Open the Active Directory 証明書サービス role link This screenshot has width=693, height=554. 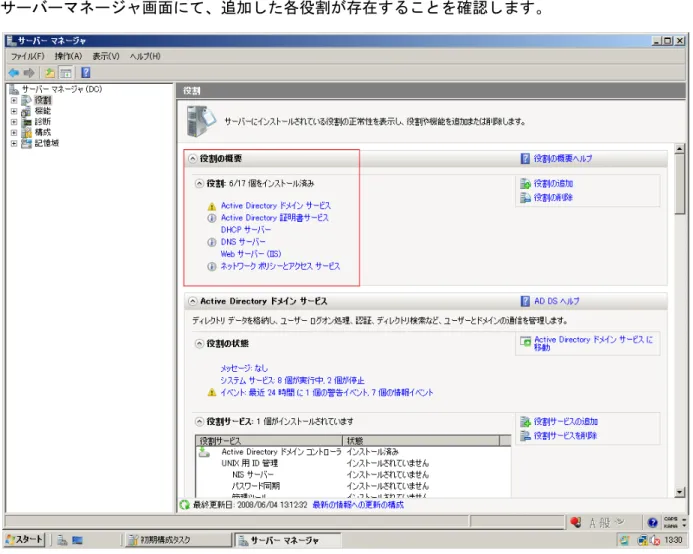275,218
